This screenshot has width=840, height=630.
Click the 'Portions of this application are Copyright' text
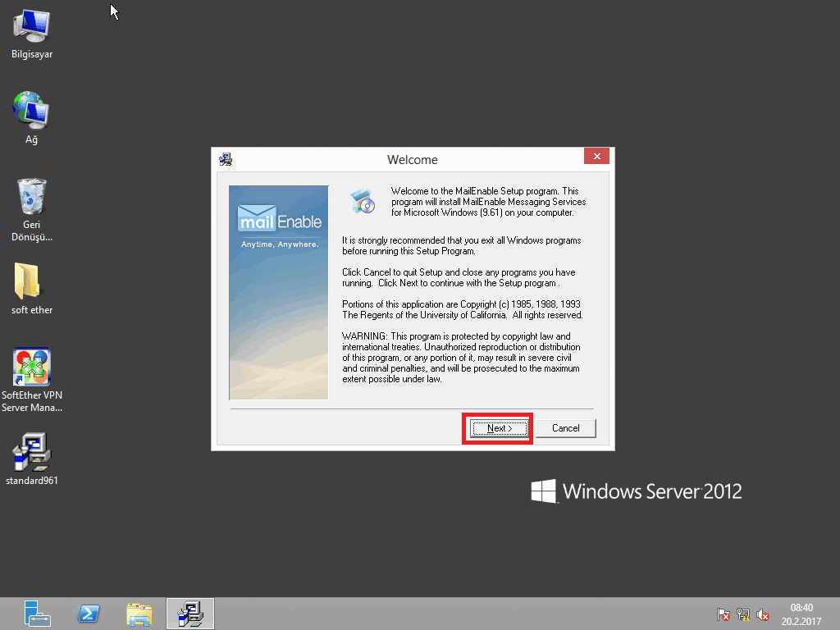click(463, 309)
